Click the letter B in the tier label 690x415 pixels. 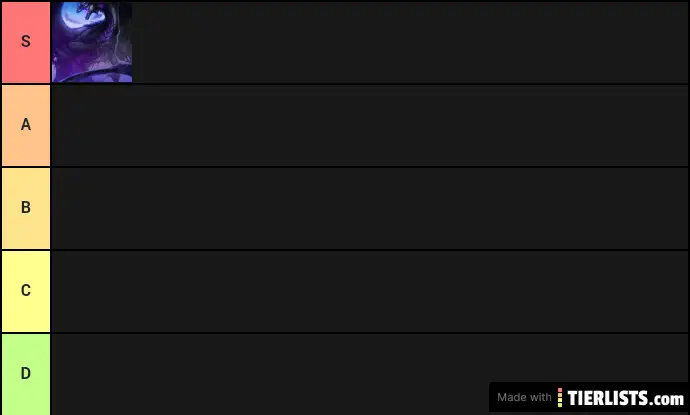click(x=26, y=207)
